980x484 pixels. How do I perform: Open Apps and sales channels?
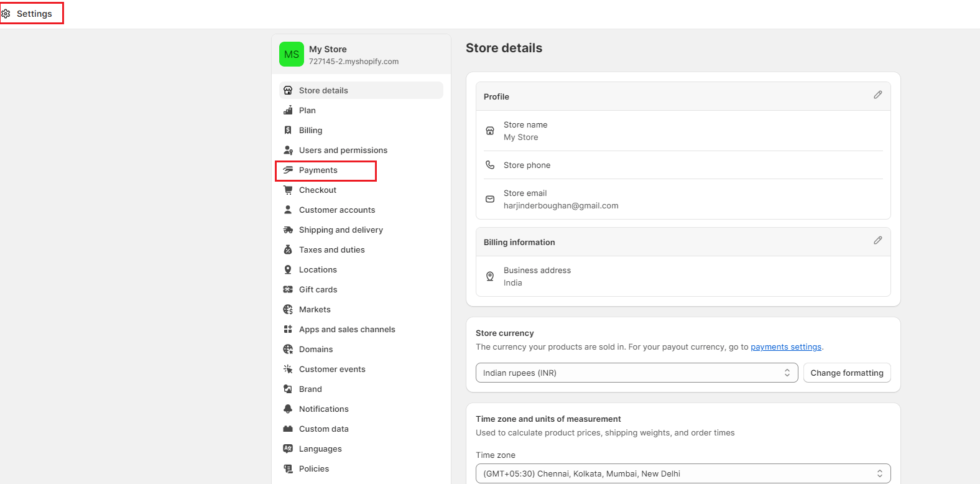[361, 329]
